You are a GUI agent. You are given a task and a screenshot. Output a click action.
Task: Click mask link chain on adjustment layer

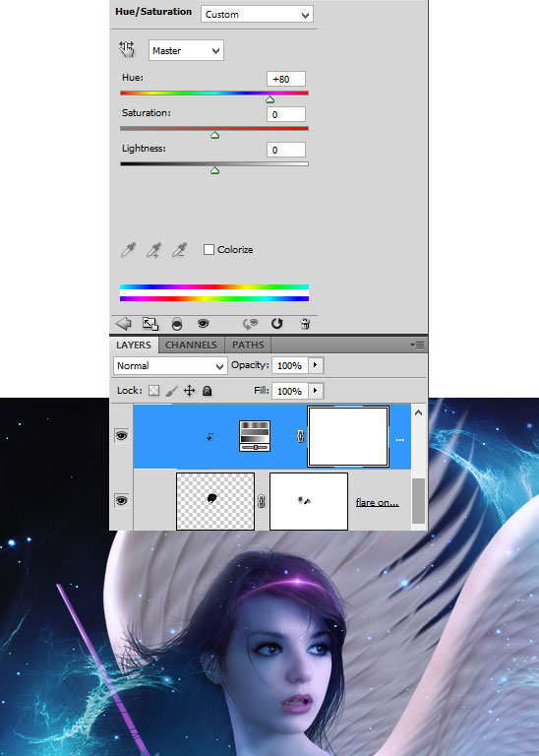pyautogui.click(x=301, y=436)
